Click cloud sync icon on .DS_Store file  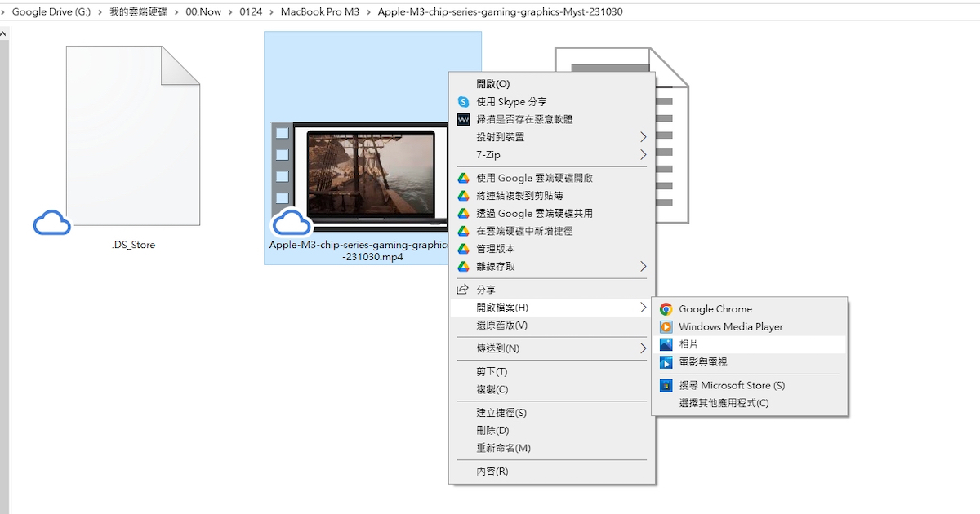[51, 221]
